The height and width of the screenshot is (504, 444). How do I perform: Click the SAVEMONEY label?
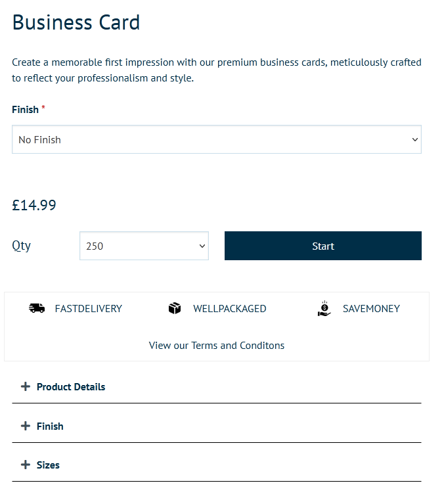[371, 309]
